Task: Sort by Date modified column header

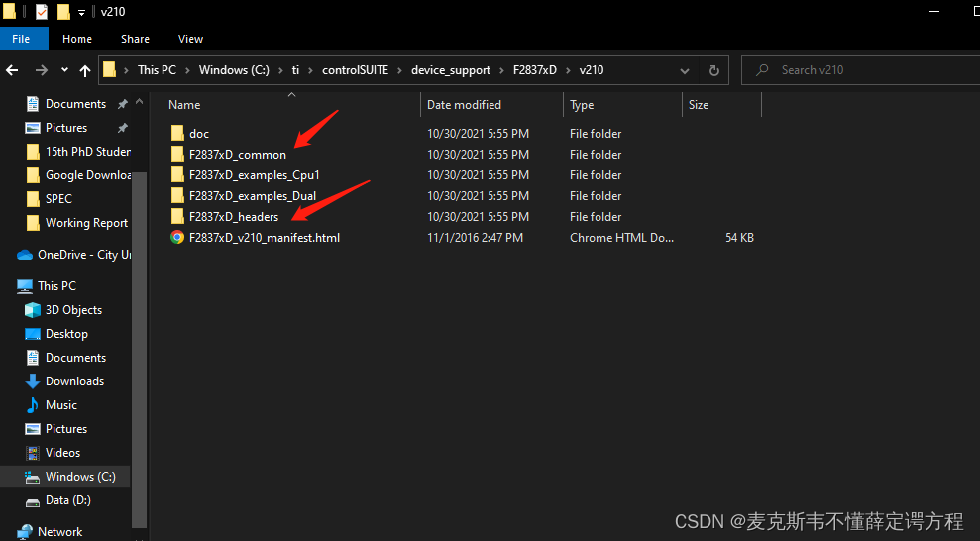Action: pyautogui.click(x=464, y=105)
